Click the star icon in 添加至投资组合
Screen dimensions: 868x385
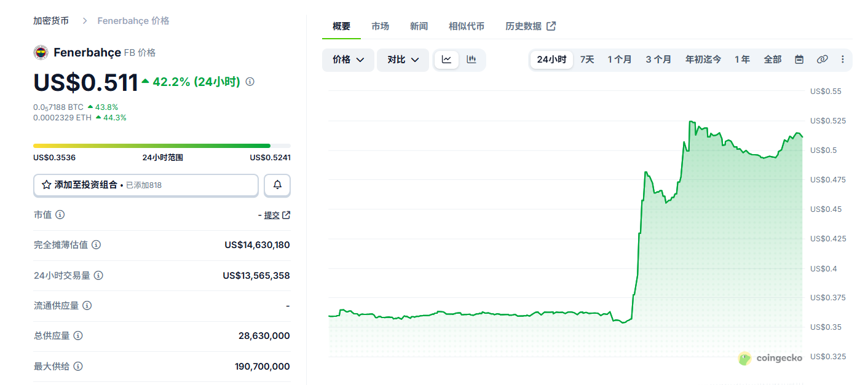46,185
